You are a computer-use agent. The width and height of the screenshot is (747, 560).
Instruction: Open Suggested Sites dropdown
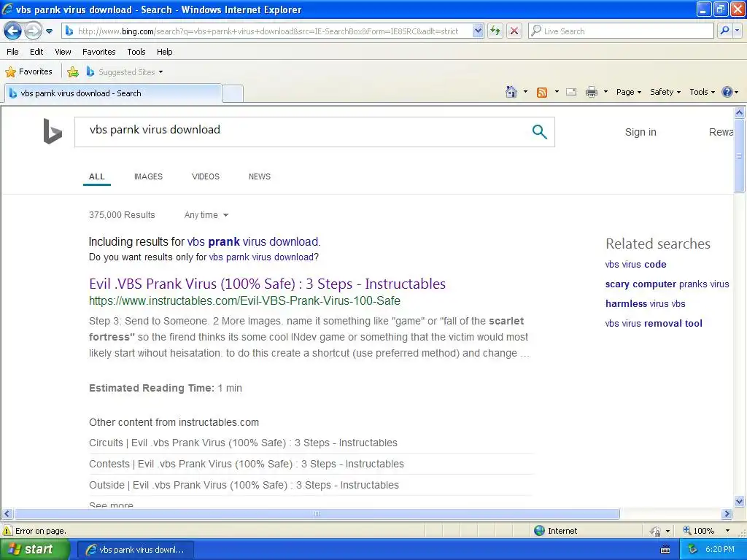(x=125, y=72)
